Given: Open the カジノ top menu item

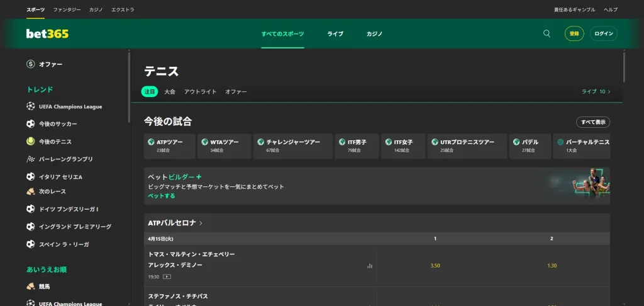Looking at the screenshot, I should click(96, 9).
